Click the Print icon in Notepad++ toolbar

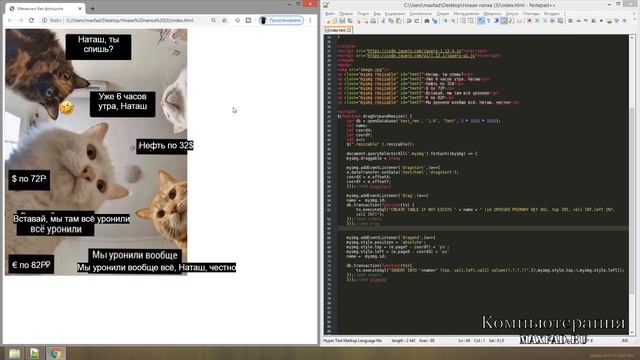click(373, 21)
